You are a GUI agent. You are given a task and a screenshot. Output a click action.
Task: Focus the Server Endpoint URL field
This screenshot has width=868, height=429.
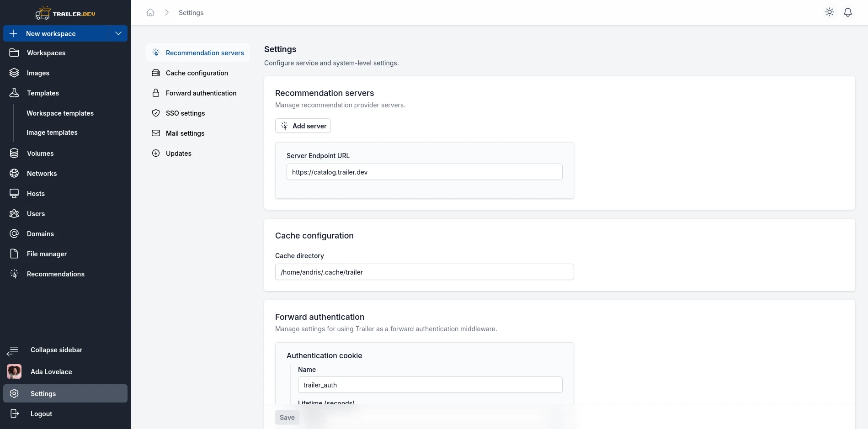[x=425, y=172]
